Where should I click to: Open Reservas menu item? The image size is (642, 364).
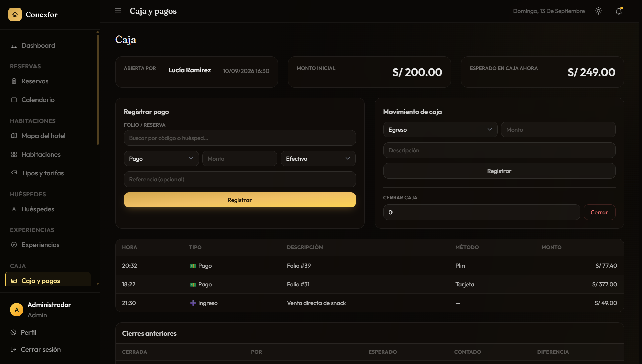[x=48, y=81]
